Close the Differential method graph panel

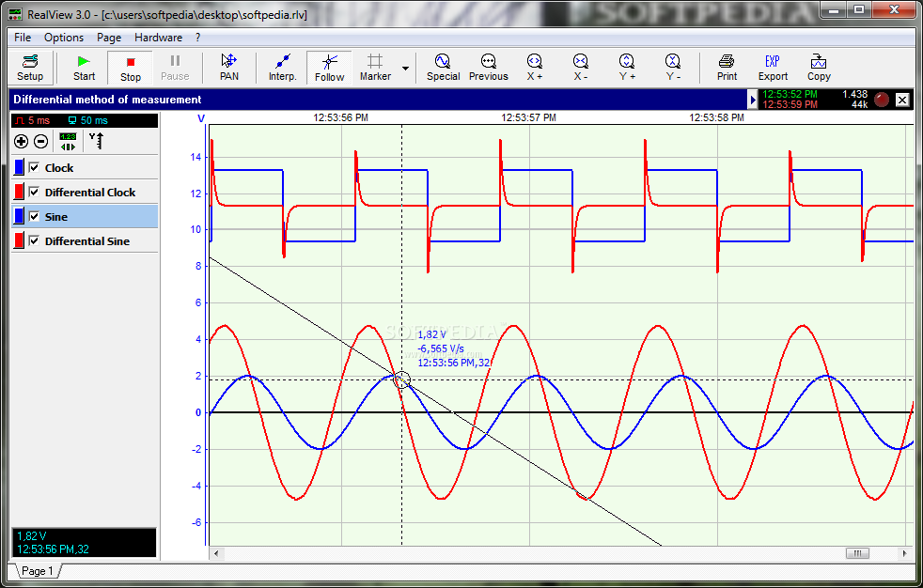902,100
